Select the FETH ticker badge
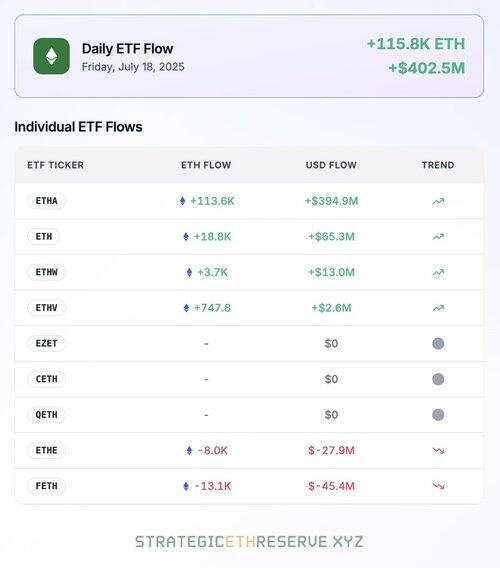 pos(46,486)
